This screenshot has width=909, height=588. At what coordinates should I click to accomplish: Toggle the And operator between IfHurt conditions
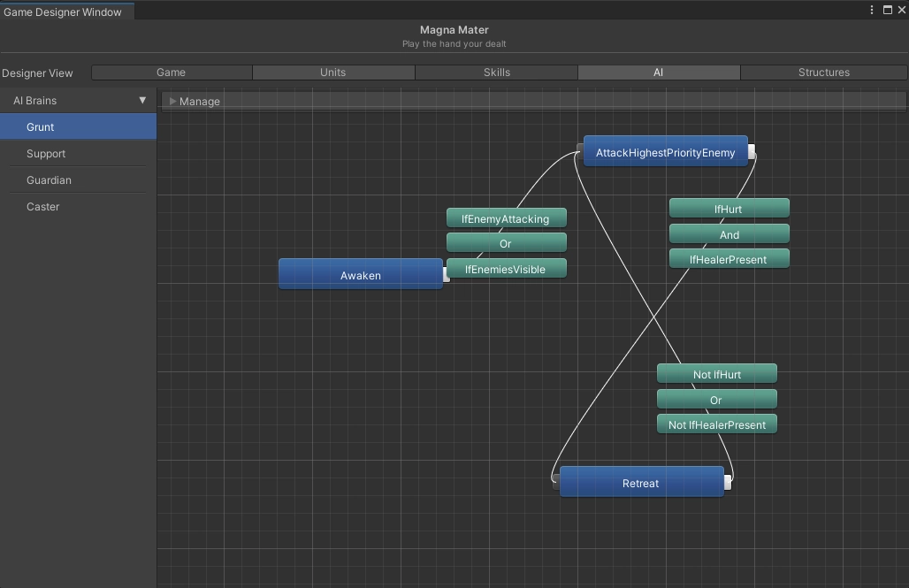click(729, 235)
